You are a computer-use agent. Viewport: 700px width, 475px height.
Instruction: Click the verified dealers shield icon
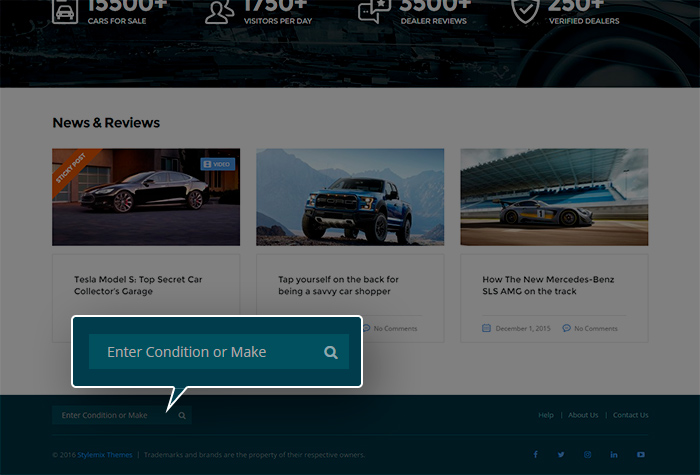pos(525,10)
